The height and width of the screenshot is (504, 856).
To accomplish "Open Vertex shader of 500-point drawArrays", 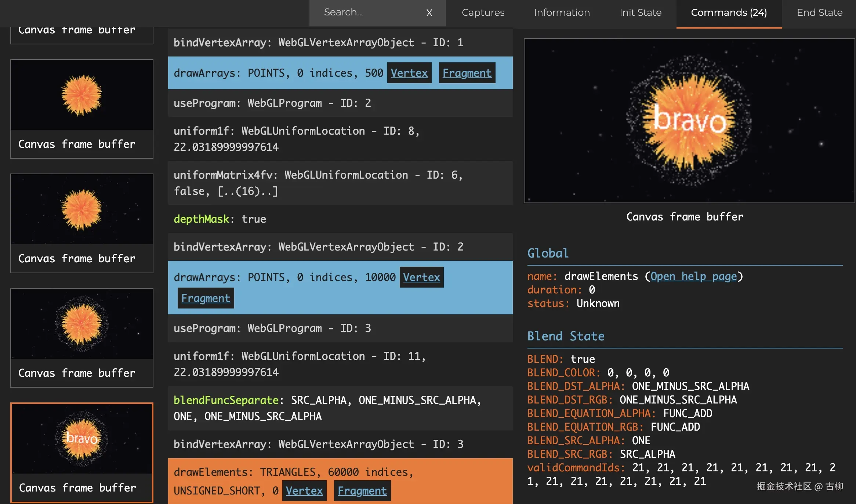I will coord(409,73).
